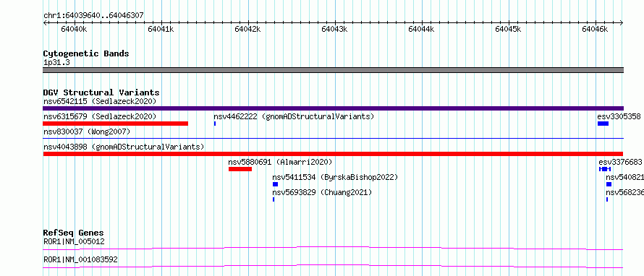
Task: Select the nsv4043898 long red bar
Action: click(333, 154)
